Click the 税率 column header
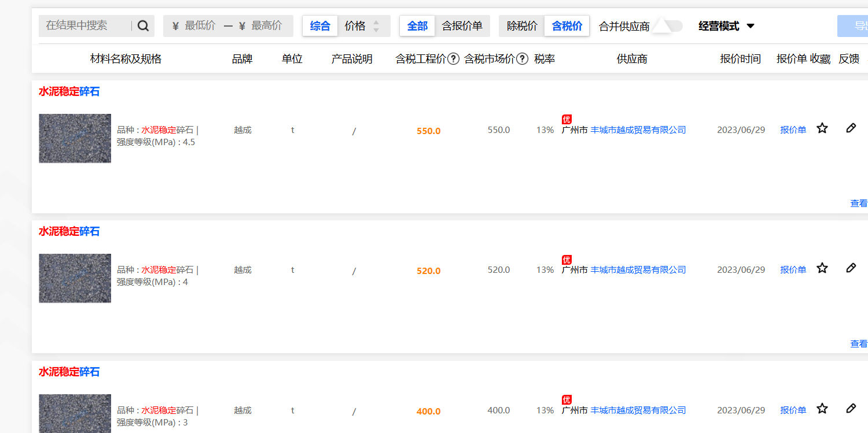 pos(545,59)
